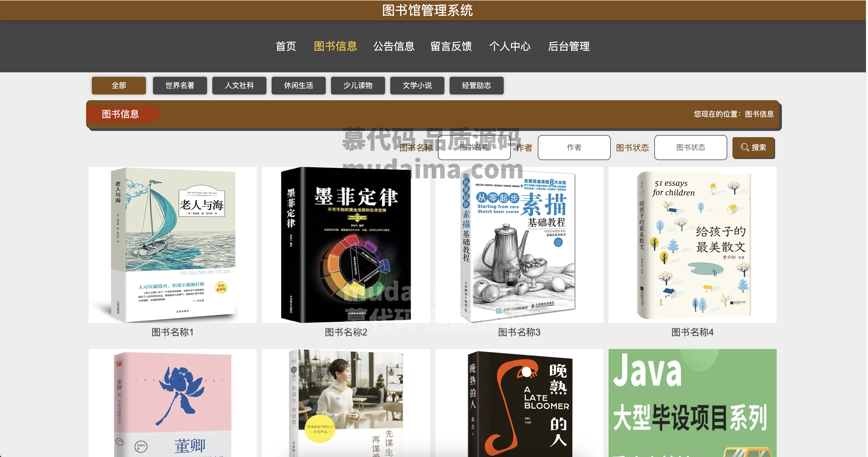Viewport: 868px width, 457px height.
Task: Click the 您现在的位置：图书信息 breadcrumb
Action: point(733,114)
